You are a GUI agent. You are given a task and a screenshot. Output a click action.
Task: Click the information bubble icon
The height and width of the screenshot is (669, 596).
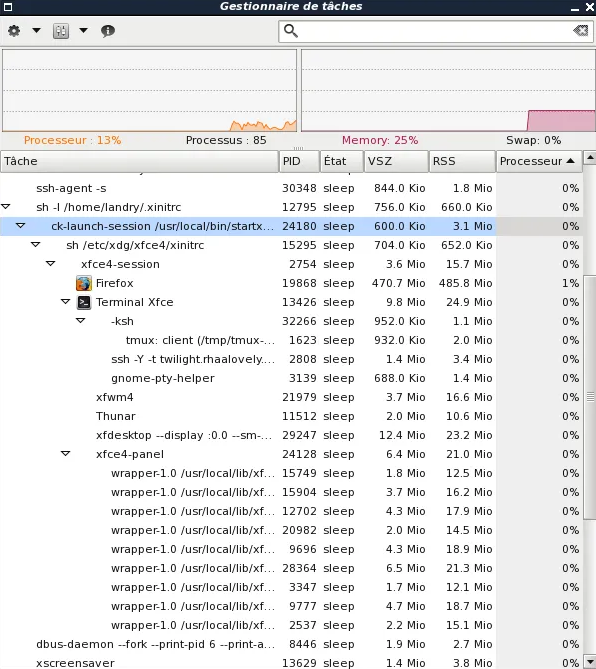(x=108, y=31)
